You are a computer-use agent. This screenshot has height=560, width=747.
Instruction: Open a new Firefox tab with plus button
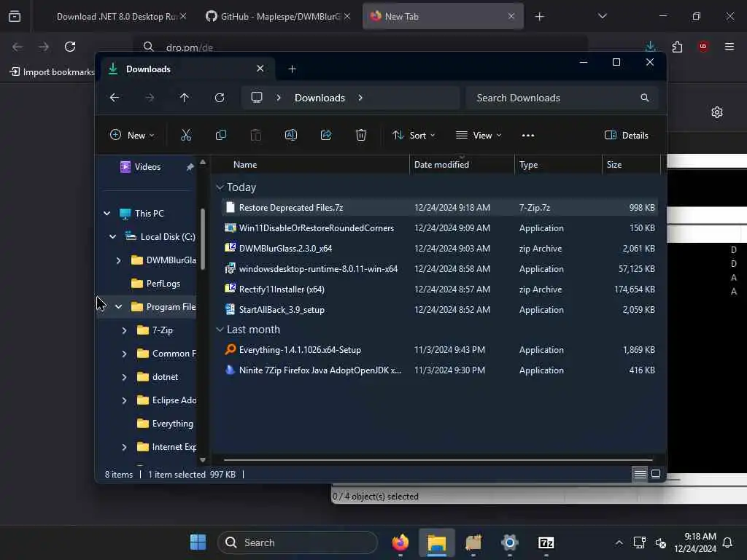coord(539,17)
